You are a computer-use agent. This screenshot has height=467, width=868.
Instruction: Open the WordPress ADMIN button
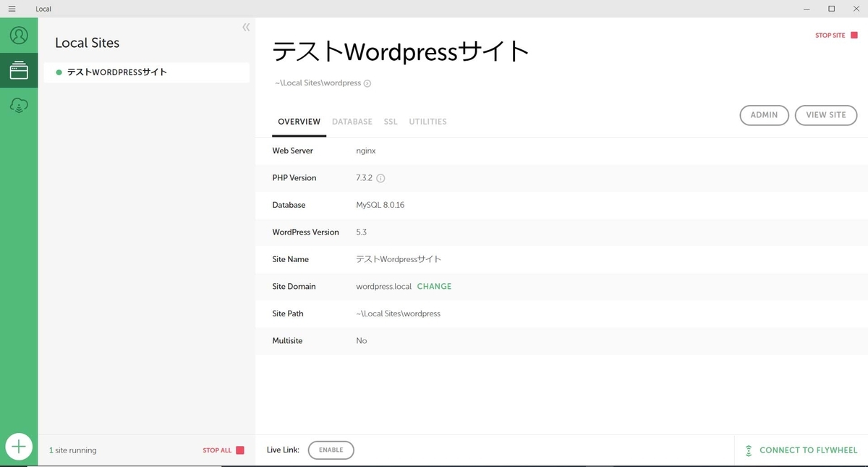tap(764, 115)
